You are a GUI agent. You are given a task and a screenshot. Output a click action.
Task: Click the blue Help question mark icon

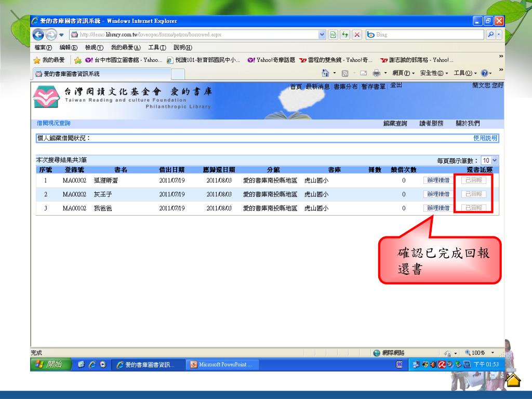pos(485,73)
